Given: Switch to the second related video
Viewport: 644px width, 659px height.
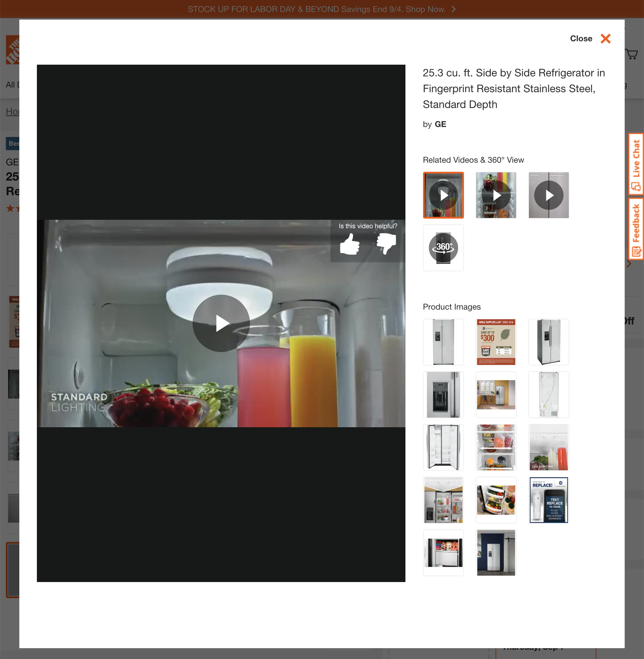Looking at the screenshot, I should click(x=496, y=195).
